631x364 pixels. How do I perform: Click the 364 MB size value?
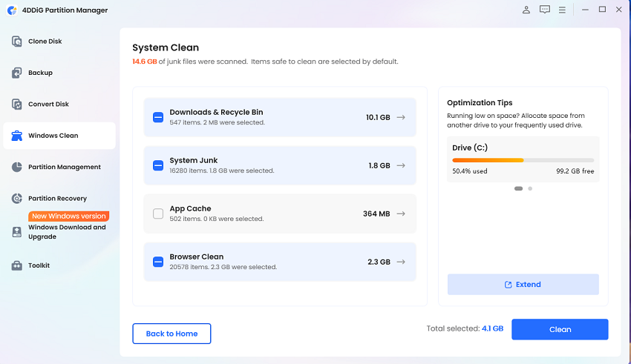[376, 214]
